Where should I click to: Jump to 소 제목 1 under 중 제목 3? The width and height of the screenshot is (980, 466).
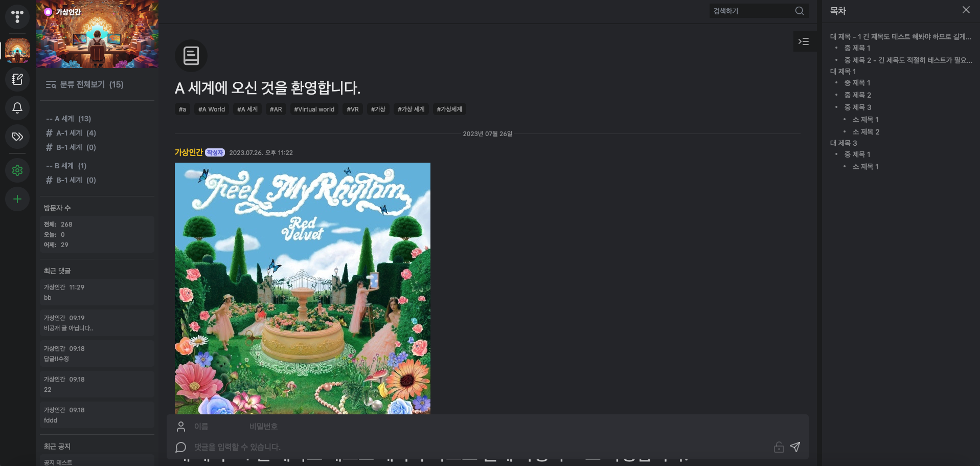point(865,120)
